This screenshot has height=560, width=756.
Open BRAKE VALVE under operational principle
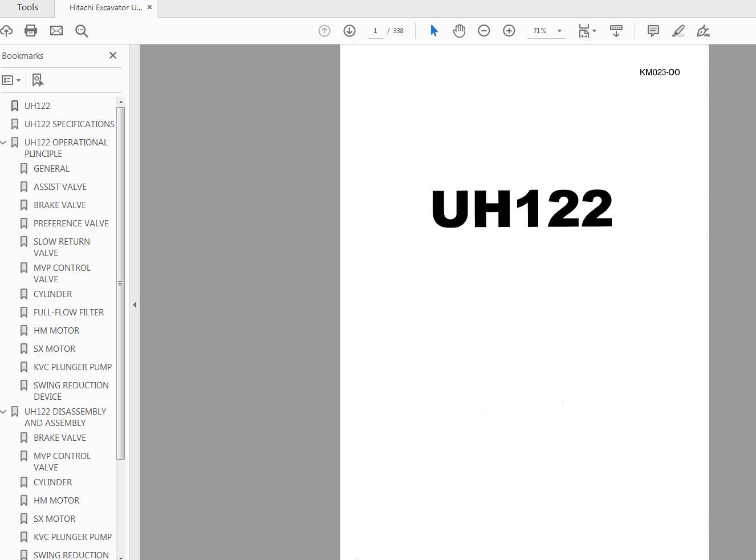pos(60,205)
